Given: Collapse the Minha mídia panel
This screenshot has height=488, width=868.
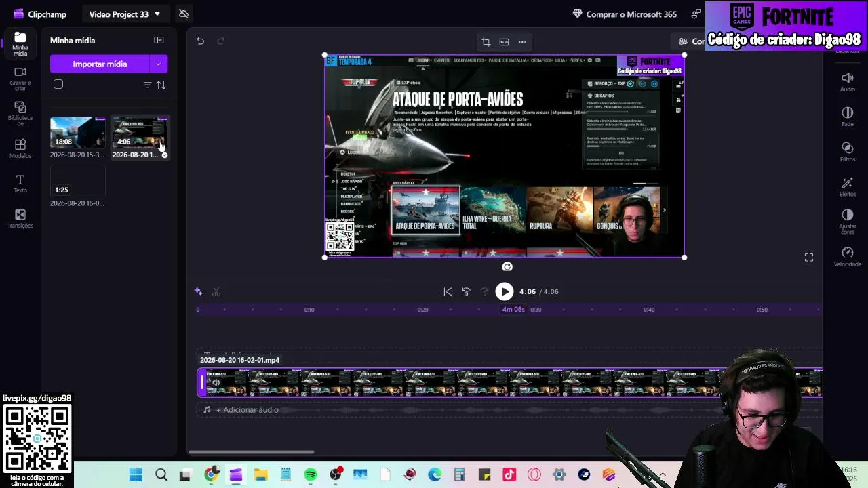Looking at the screenshot, I should click(x=159, y=41).
